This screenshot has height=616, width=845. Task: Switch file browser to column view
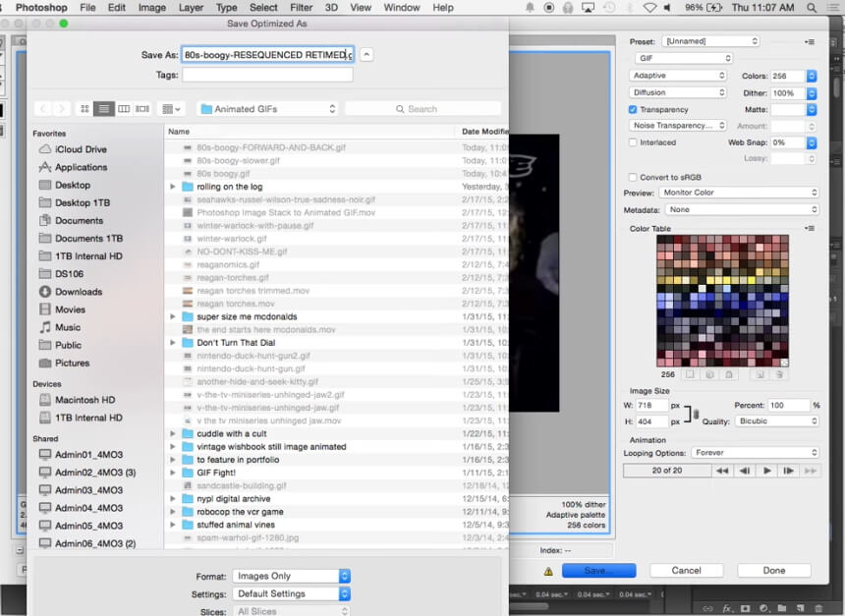click(124, 109)
